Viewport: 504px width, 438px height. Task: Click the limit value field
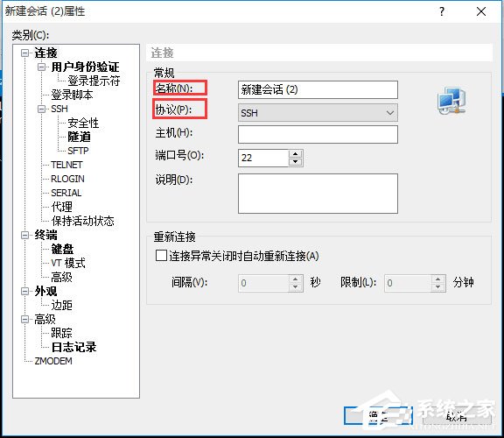[x=408, y=283]
